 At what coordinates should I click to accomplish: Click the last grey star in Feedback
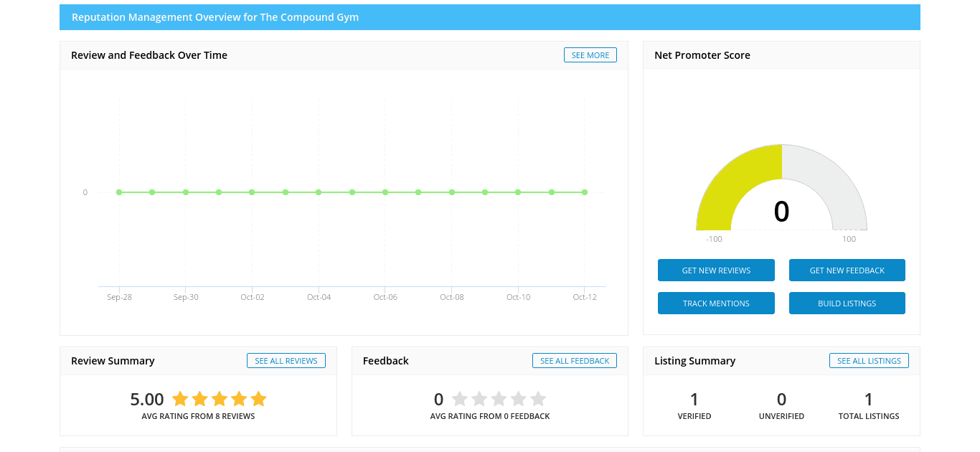pyautogui.click(x=538, y=399)
